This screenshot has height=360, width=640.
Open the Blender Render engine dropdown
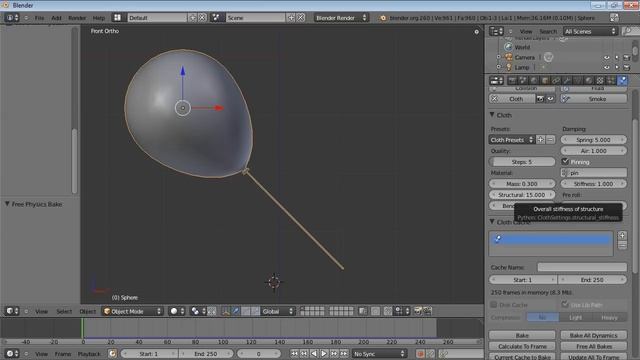click(x=341, y=18)
